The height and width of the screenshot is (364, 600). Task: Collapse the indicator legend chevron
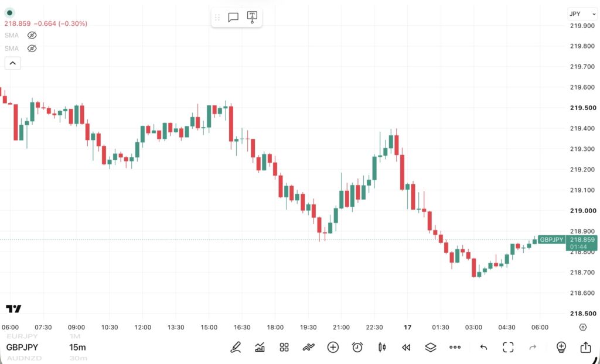click(x=13, y=63)
